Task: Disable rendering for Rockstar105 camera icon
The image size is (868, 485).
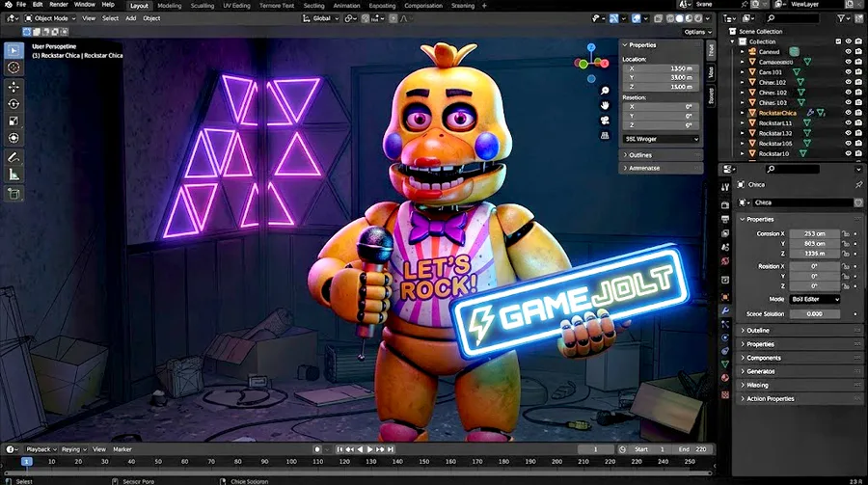Action: 858,144
